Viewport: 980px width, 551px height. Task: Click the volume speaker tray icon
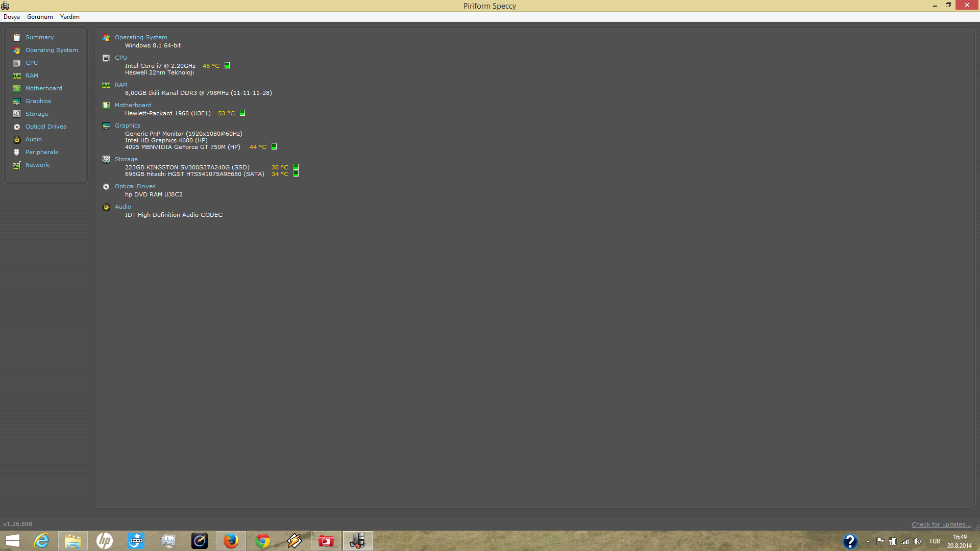917,541
